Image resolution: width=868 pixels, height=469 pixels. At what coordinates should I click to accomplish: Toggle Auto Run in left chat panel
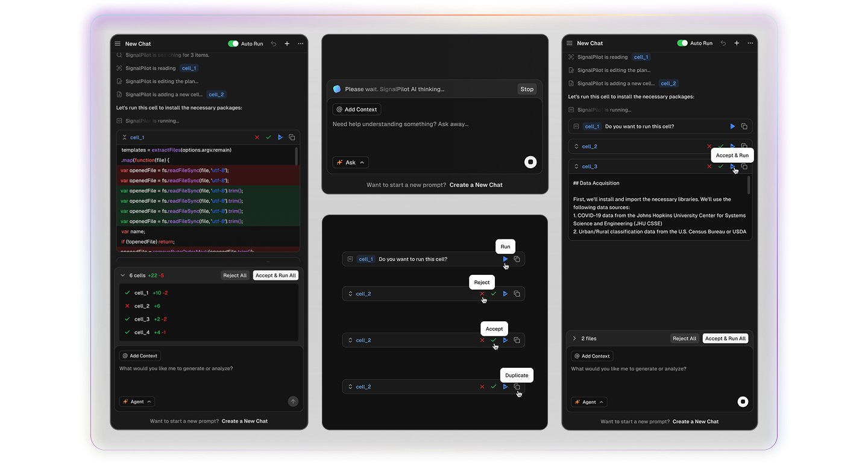[233, 44]
